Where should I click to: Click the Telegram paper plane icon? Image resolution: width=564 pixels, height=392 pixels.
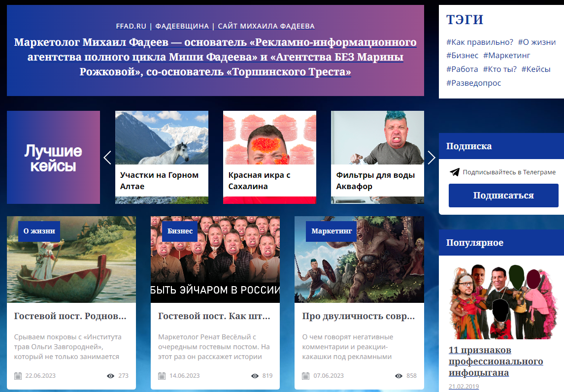455,172
